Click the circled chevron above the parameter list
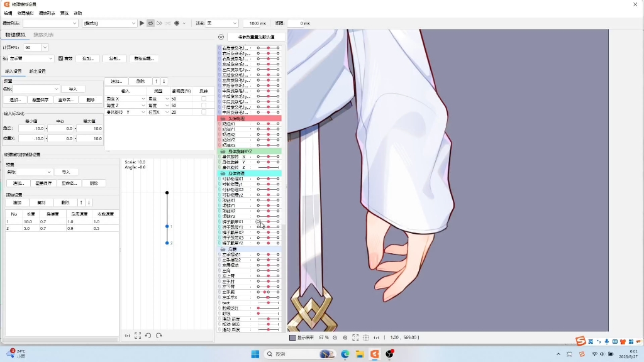This screenshot has width=644, height=362. (x=221, y=37)
